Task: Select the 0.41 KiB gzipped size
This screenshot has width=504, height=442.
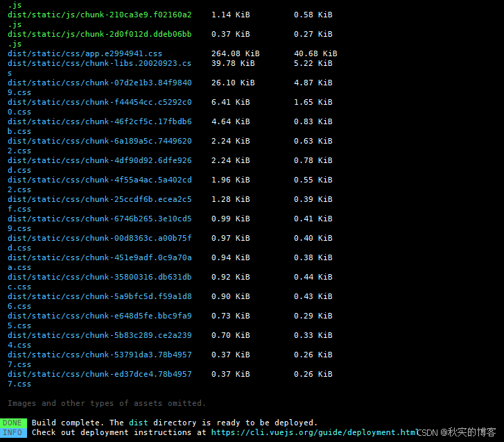Action: pos(313,219)
